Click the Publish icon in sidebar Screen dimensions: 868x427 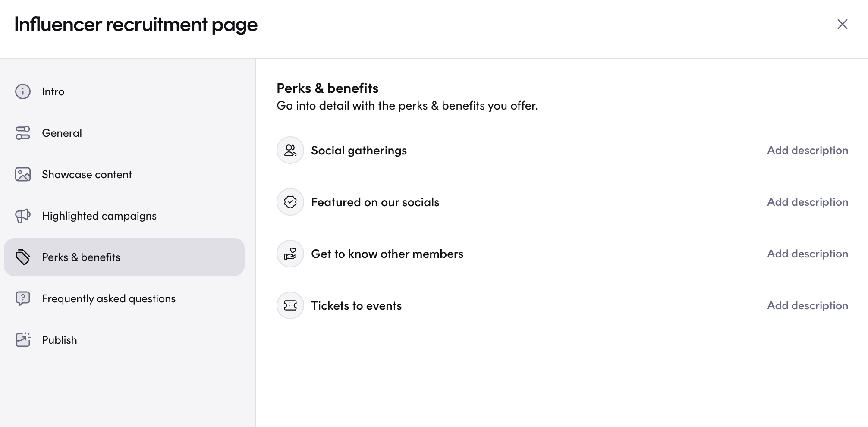pos(23,340)
